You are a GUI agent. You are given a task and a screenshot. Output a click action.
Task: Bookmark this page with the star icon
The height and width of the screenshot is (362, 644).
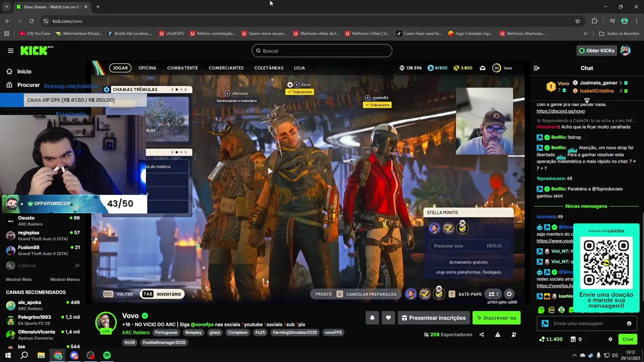click(x=578, y=21)
